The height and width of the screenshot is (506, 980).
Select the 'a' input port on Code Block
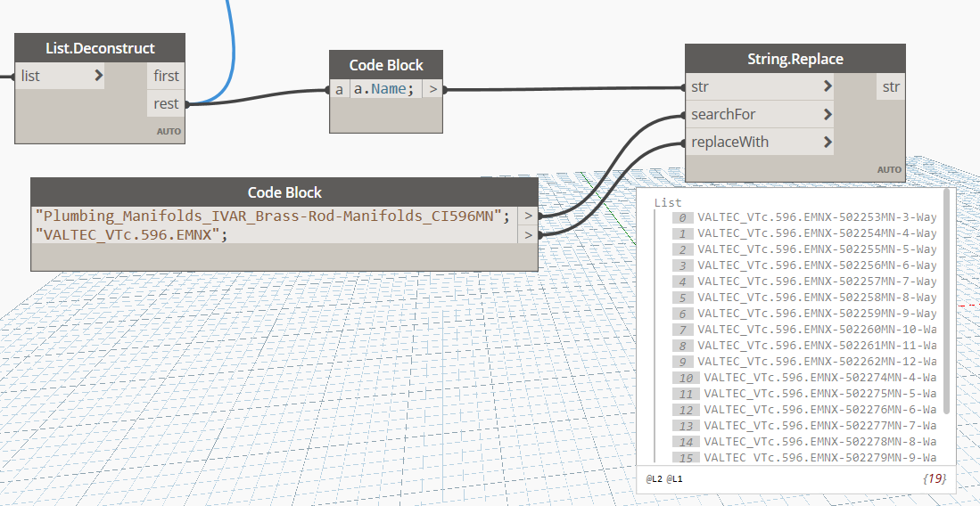[x=339, y=89]
